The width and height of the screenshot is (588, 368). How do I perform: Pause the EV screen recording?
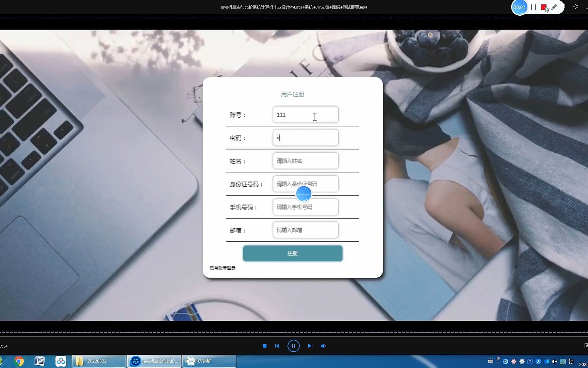(x=533, y=7)
